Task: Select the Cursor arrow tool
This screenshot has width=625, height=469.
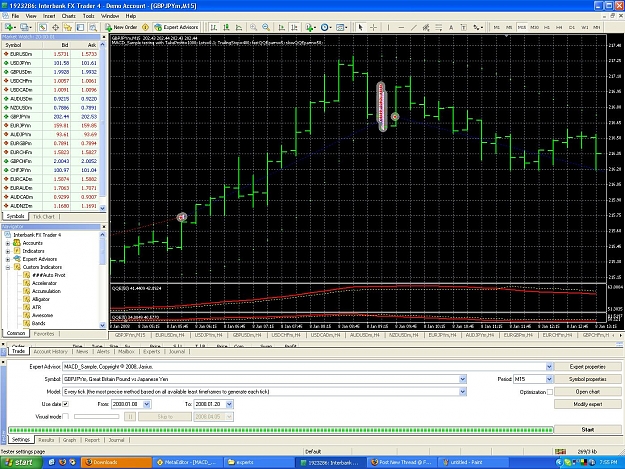Action: click(x=360, y=27)
